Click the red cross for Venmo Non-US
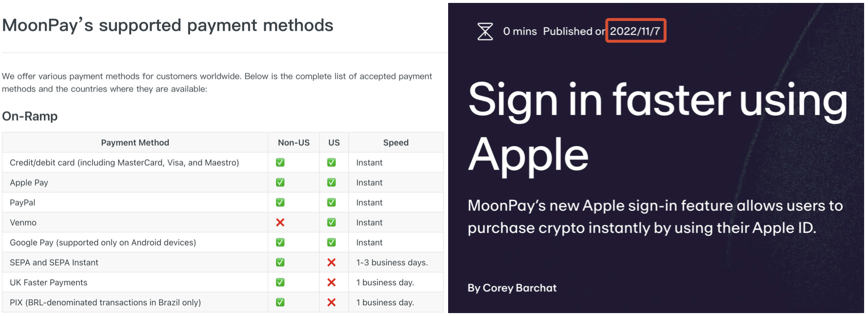Viewport: 868px width, 316px height. 280,222
